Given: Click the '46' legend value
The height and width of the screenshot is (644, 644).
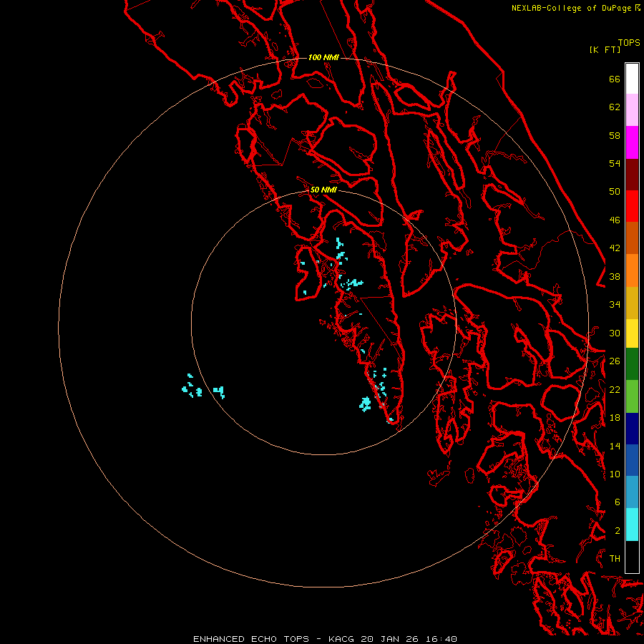Looking at the screenshot, I should point(615,220).
